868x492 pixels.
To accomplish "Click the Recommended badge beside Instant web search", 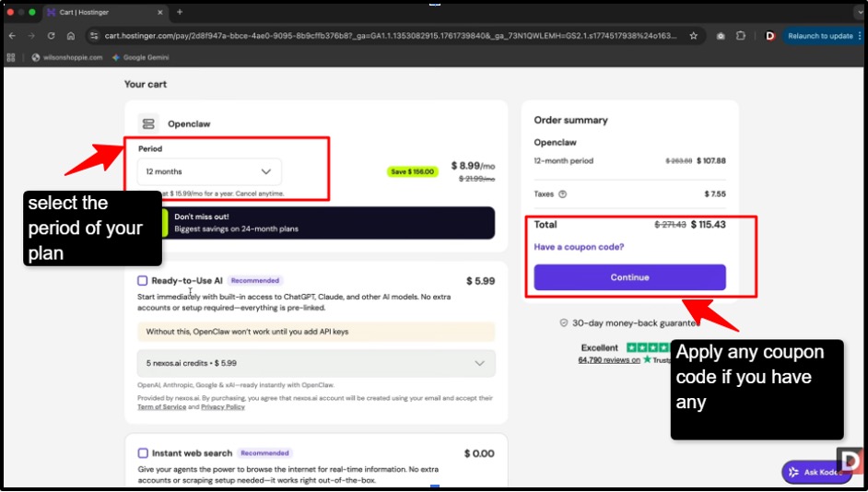I will coord(264,452).
